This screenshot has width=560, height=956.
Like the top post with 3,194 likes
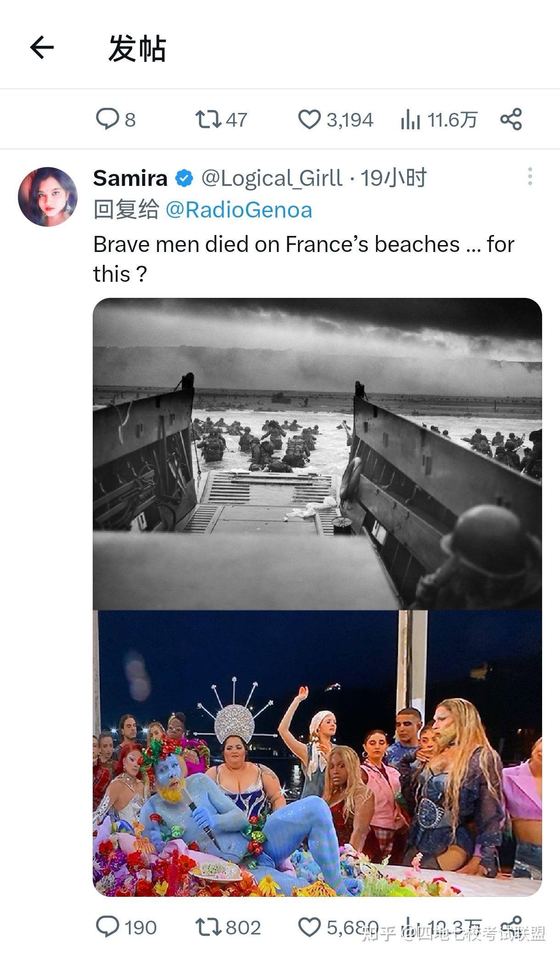coord(336,119)
